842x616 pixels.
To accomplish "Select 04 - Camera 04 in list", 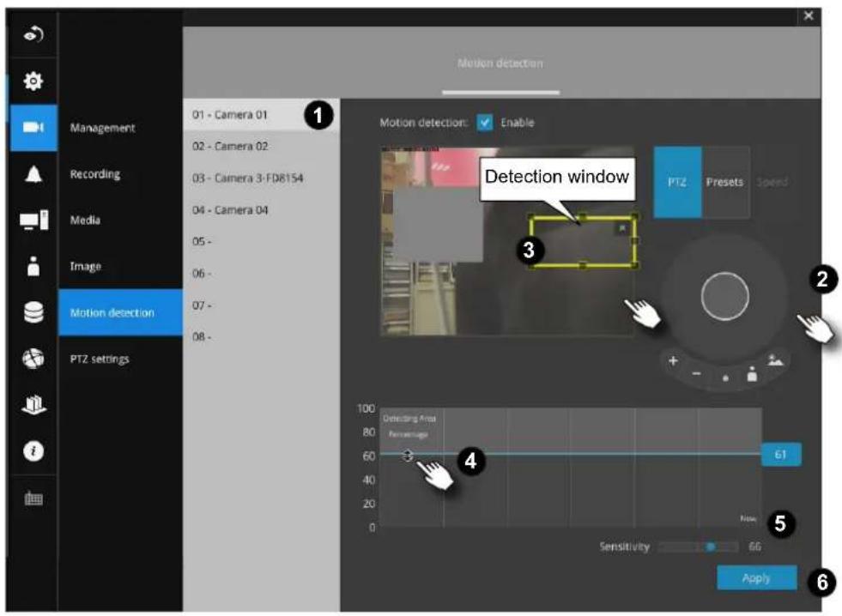I will [x=261, y=210].
